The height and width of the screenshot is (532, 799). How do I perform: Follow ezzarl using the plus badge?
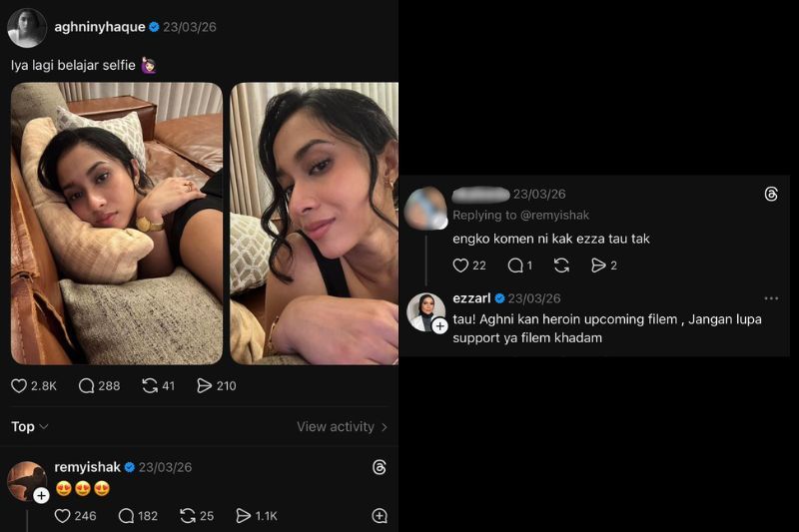tap(439, 326)
